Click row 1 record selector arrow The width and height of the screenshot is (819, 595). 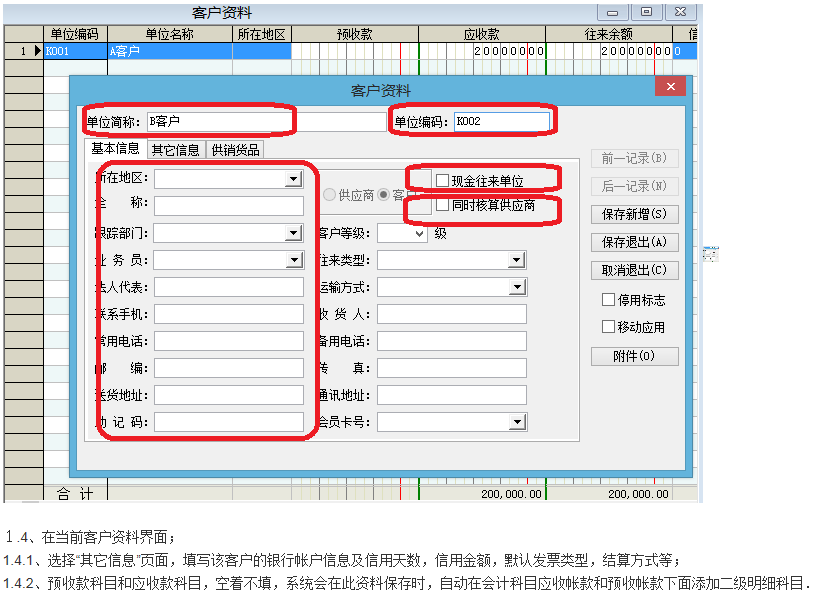[37, 51]
